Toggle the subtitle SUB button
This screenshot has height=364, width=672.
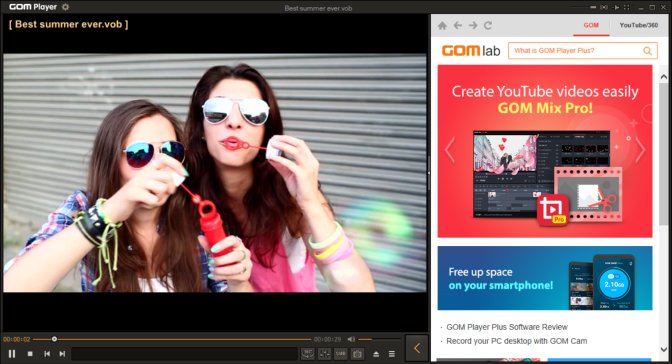pyautogui.click(x=341, y=354)
